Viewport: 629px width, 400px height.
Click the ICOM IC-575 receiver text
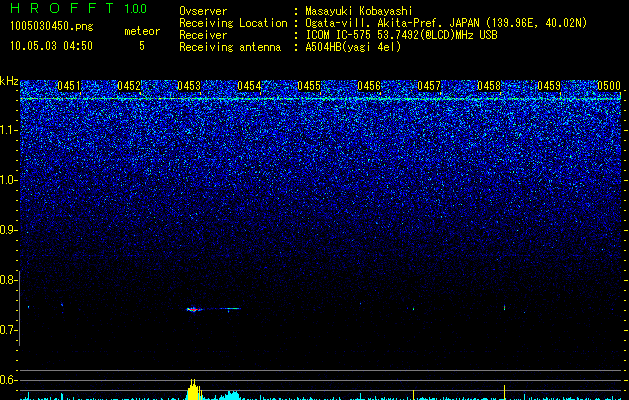(x=401, y=35)
